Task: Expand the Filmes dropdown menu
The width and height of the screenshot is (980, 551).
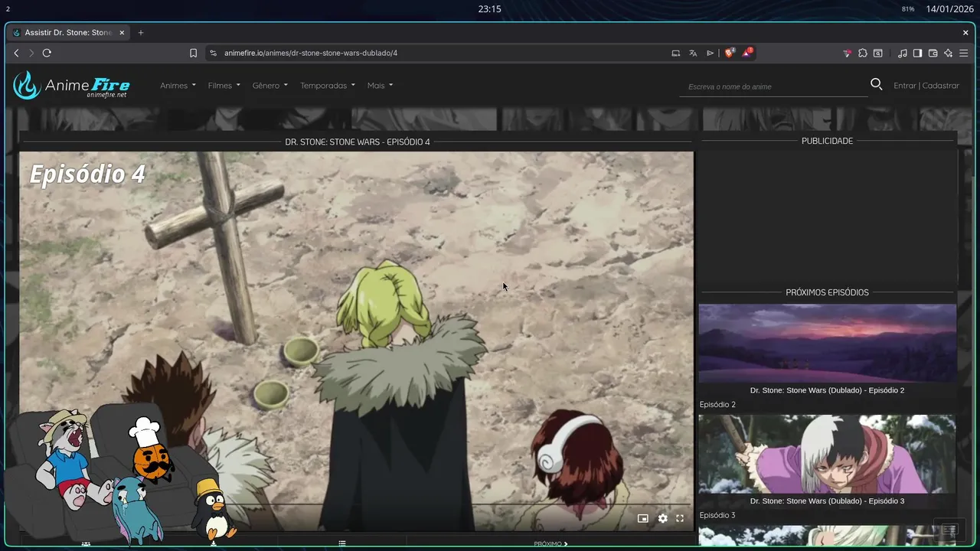Action: tap(224, 85)
